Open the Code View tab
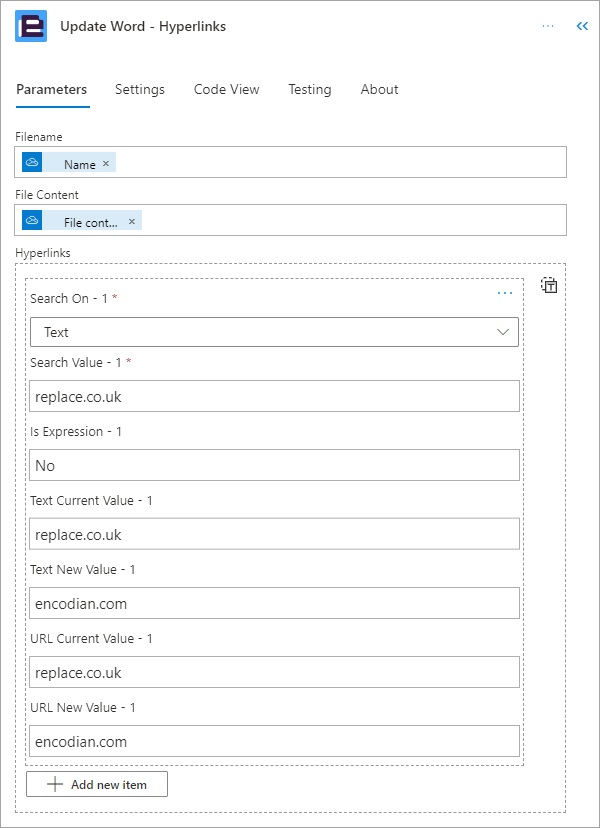 point(226,90)
